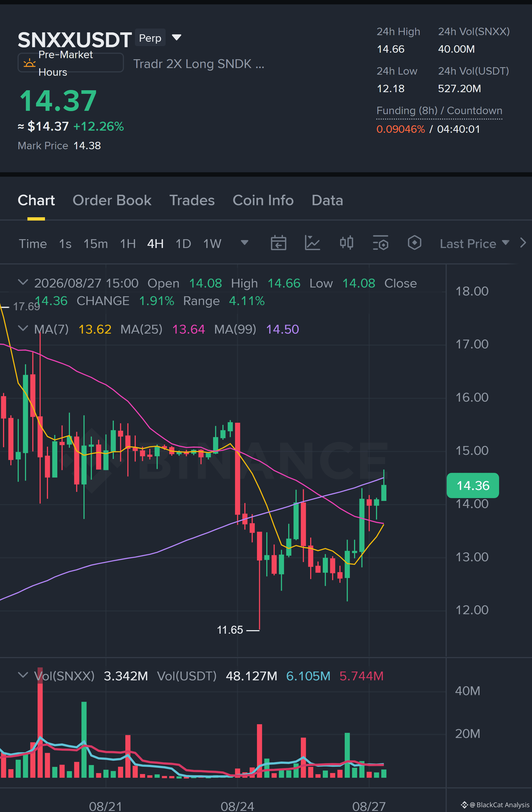Switch to the Chart tab
532x812 pixels.
[x=36, y=200]
